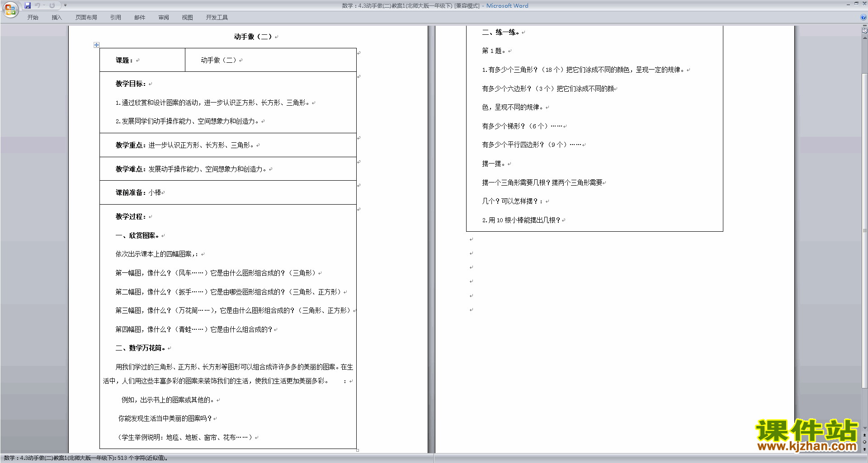The width and height of the screenshot is (868, 463).
Task: Click line 有多少个六边形？（3 个）
Action: point(548,89)
